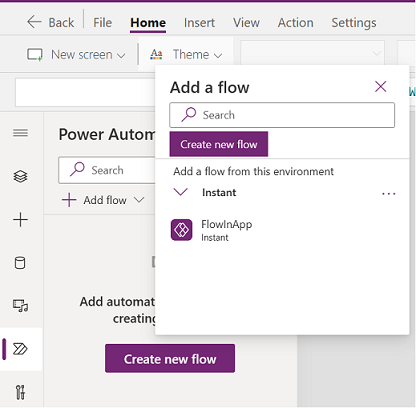Collapse the Instant section chevron

181,192
